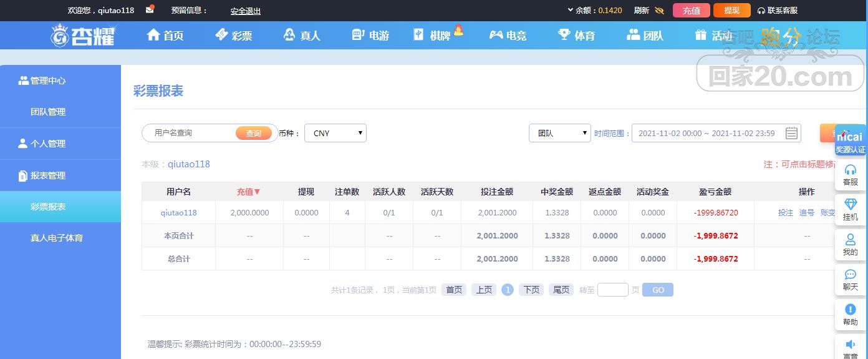Click the orange 查询 search button

(254, 133)
